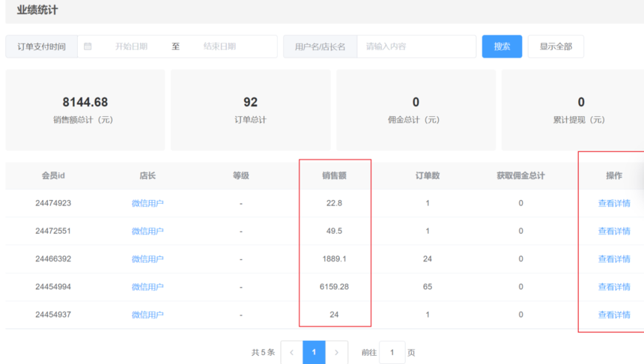Screen dimensions: 644x364
Task: Open 查看详情 for member 24454937
Action: (x=613, y=315)
